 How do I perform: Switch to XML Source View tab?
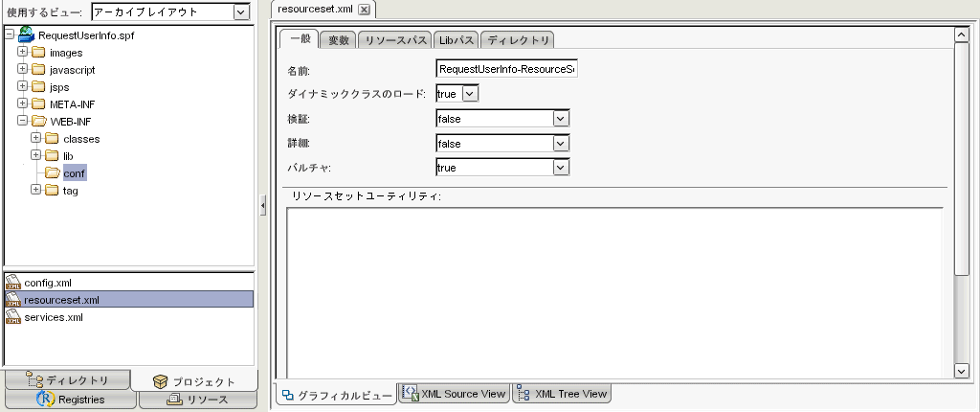[x=455, y=394]
